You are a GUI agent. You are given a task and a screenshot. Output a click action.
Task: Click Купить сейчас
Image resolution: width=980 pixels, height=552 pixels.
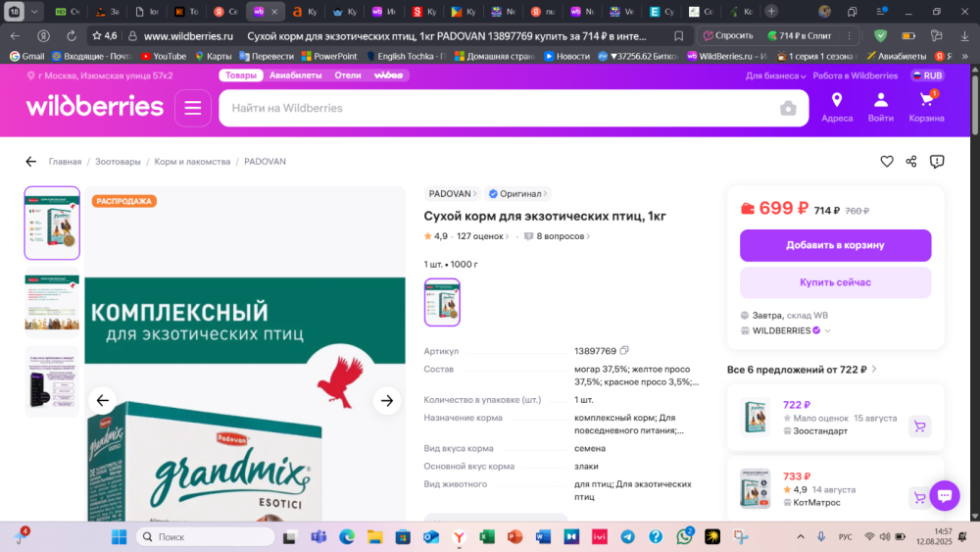pyautogui.click(x=835, y=282)
